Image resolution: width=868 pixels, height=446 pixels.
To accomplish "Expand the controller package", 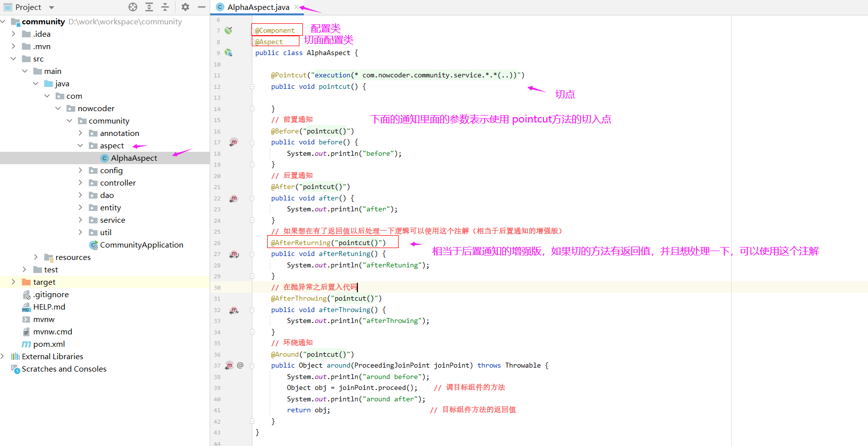I will pos(80,183).
